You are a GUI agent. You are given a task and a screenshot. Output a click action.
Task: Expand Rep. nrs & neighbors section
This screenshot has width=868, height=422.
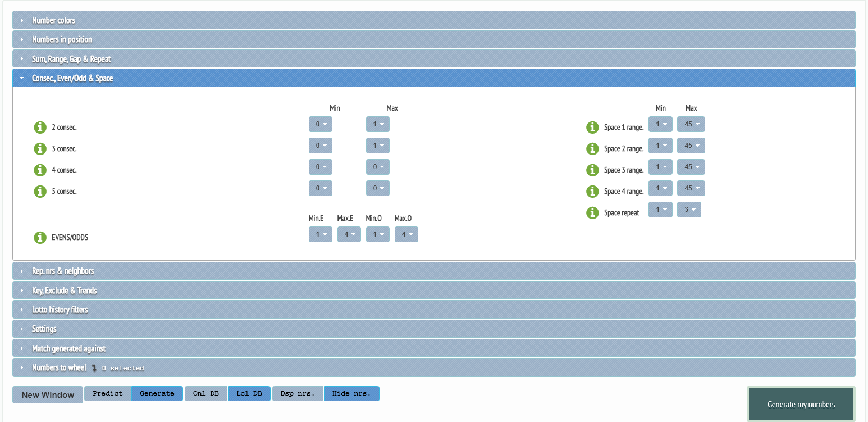(434, 271)
